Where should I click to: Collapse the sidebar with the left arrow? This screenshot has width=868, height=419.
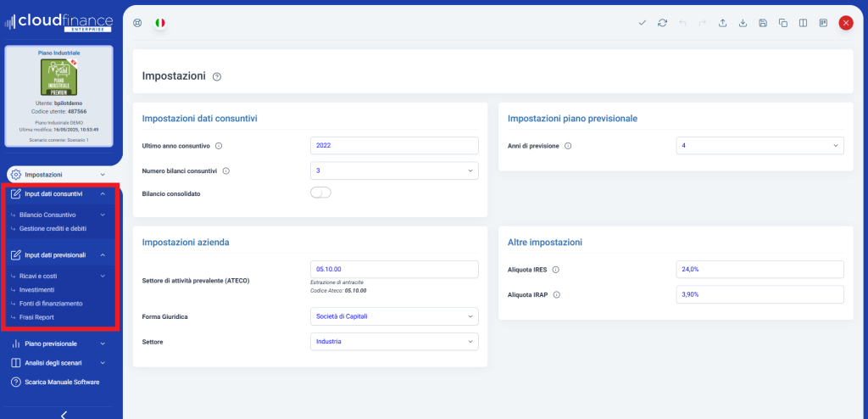coord(64,415)
